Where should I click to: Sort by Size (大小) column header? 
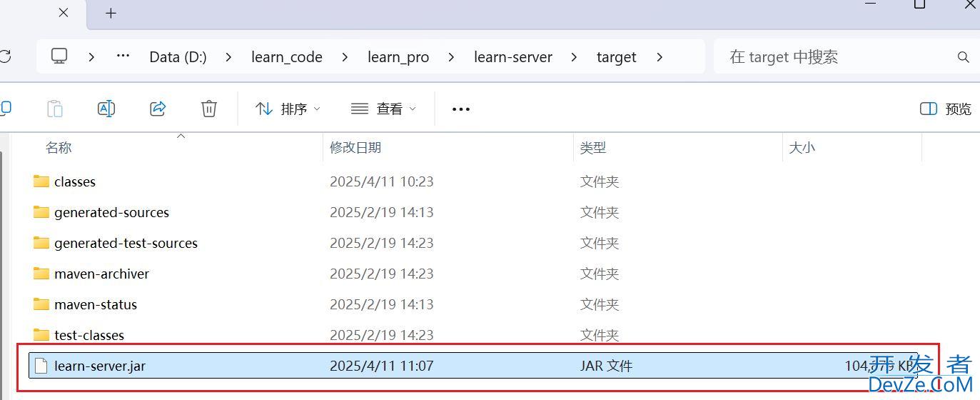click(802, 147)
